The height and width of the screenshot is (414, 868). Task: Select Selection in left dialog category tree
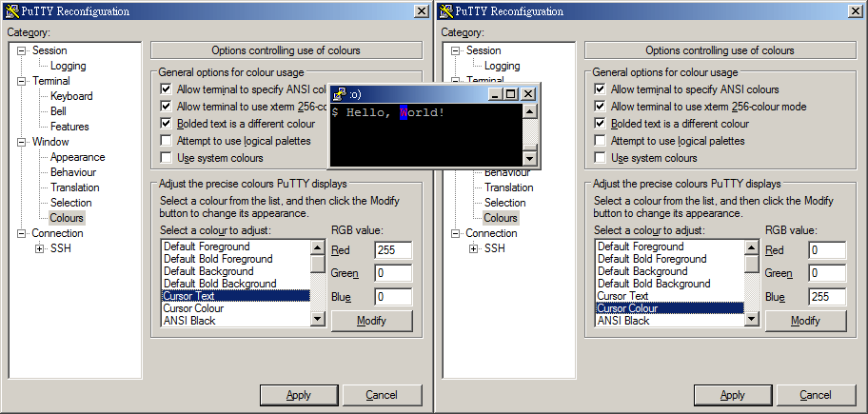tap(70, 203)
